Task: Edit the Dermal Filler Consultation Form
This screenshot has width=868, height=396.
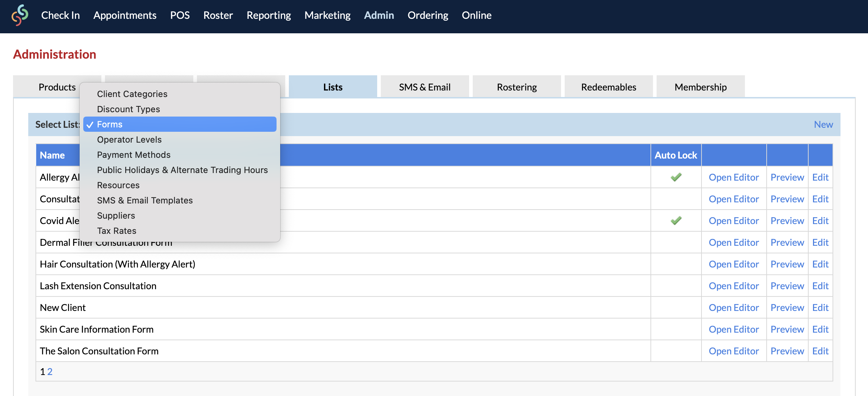Action: (820, 242)
